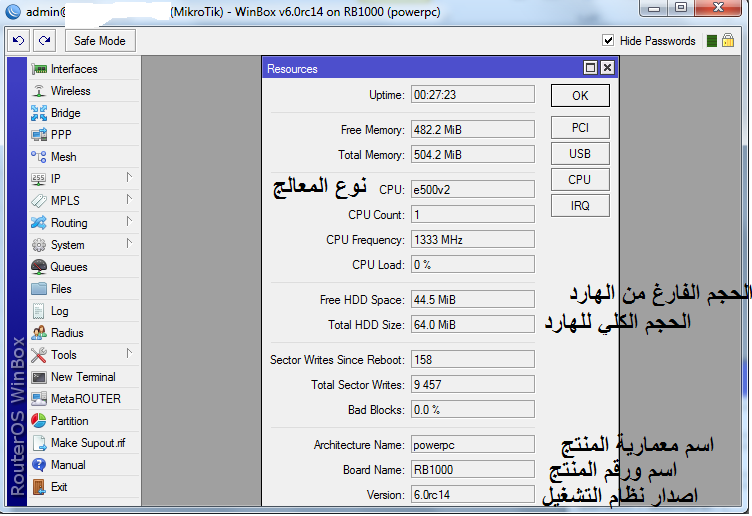Open the Log icon
The image size is (752, 516).
click(x=39, y=311)
